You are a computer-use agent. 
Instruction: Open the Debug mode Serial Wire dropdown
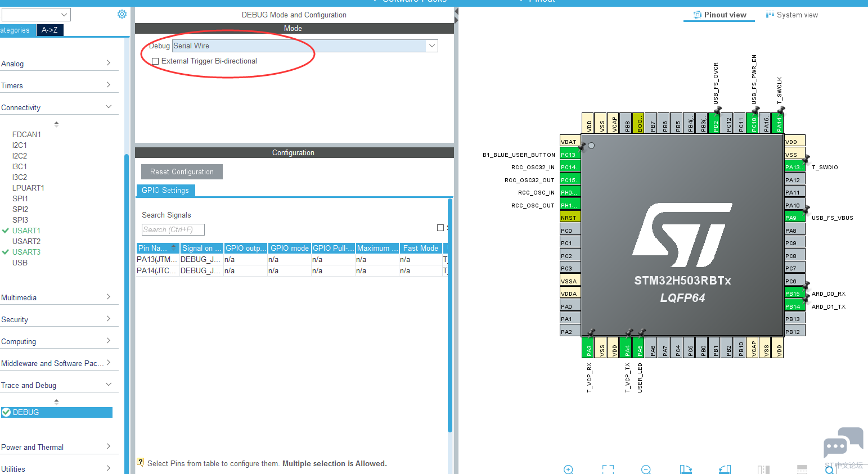[432, 46]
